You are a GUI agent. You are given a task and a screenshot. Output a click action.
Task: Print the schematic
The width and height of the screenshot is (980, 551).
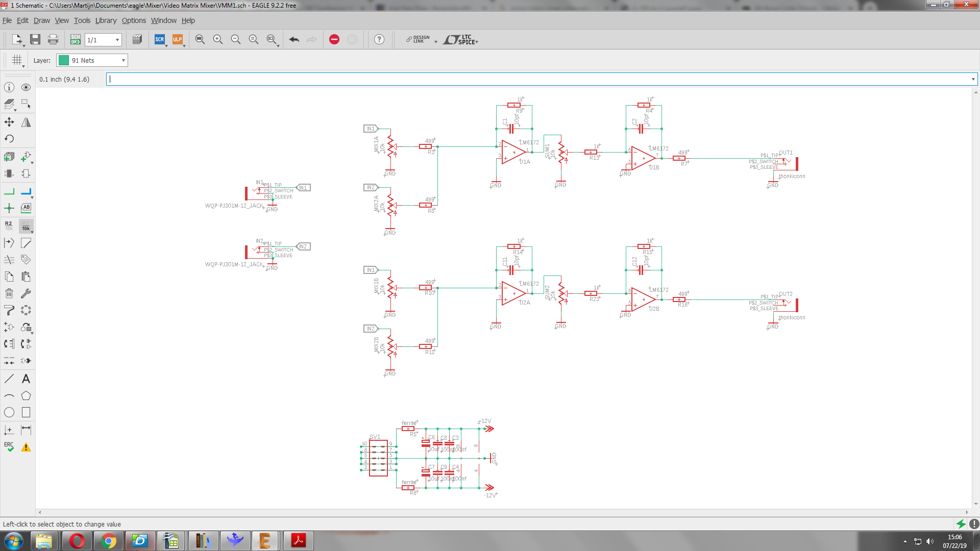tap(53, 39)
